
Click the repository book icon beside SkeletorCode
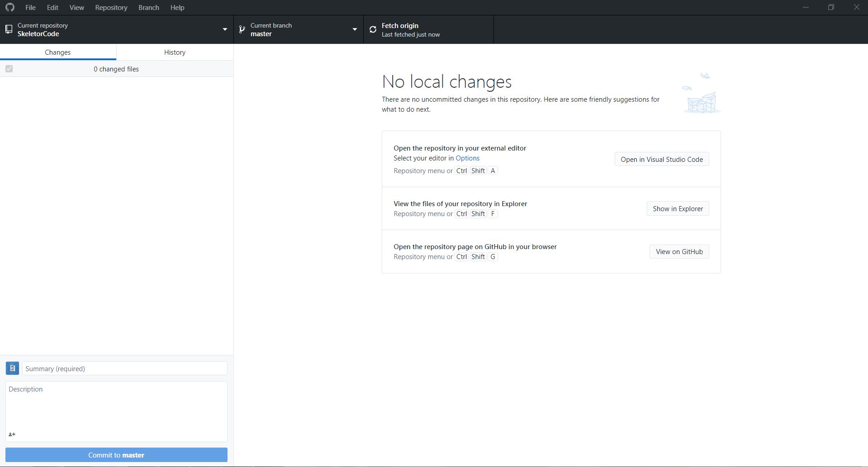9,29
